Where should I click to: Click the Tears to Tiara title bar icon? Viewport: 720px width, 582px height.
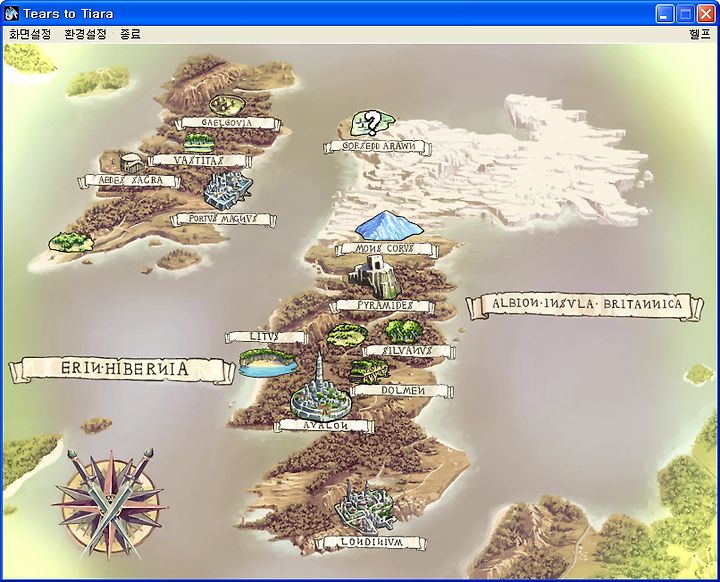[x=11, y=14]
